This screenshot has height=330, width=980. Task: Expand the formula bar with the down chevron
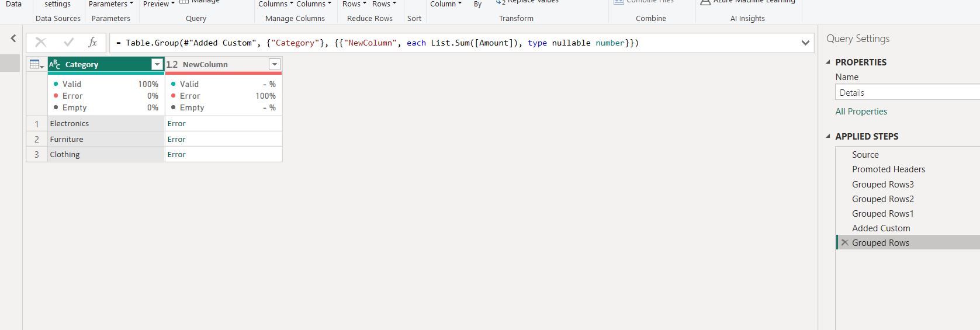(805, 43)
